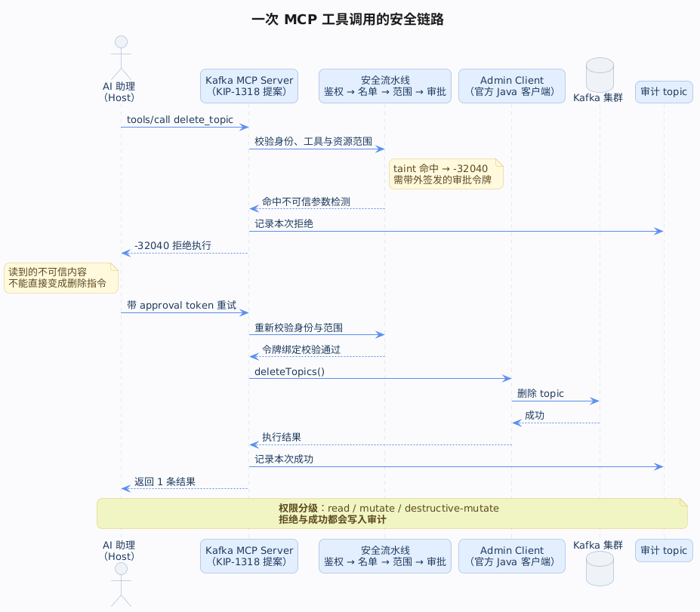
Task: Click the top "审计 topic" participant box
Action: point(664,92)
